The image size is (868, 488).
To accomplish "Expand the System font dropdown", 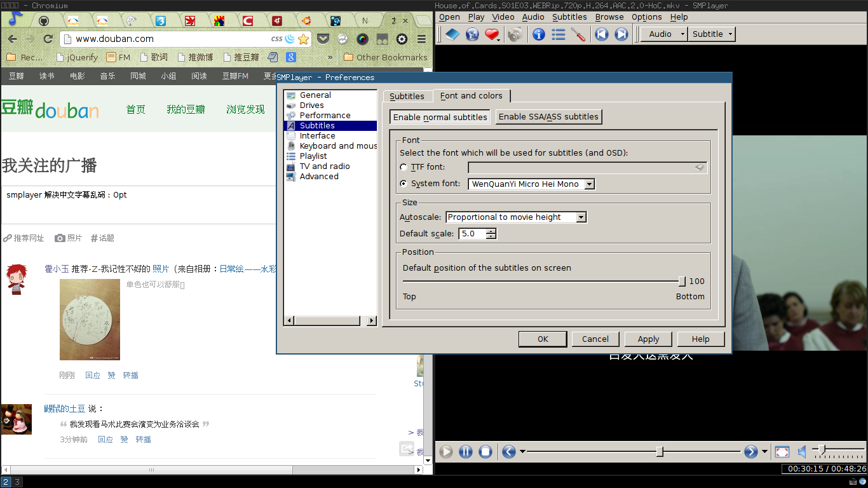I will click(589, 184).
